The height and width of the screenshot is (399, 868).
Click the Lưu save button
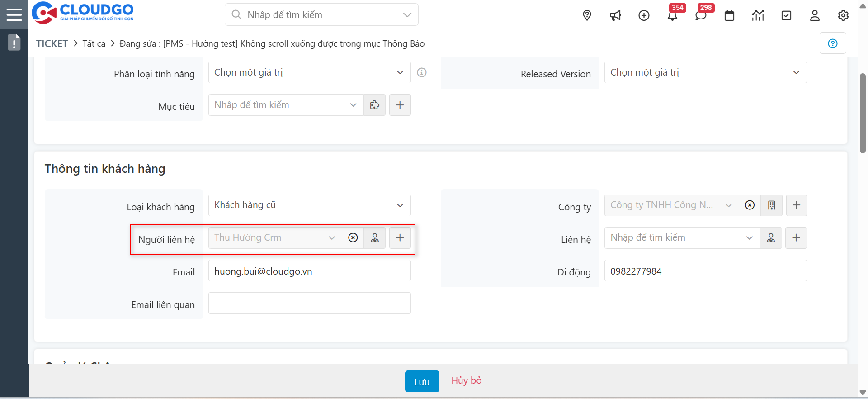[x=422, y=381]
